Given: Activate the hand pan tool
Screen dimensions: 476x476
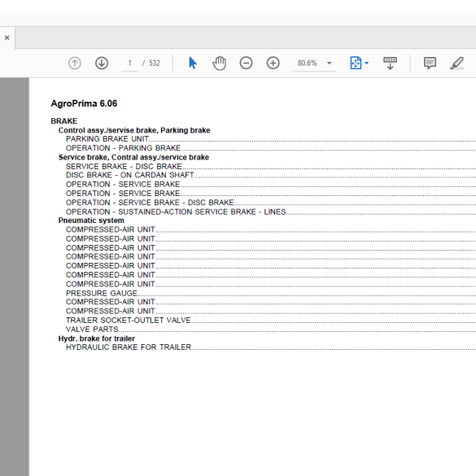Looking at the screenshot, I should (x=219, y=63).
